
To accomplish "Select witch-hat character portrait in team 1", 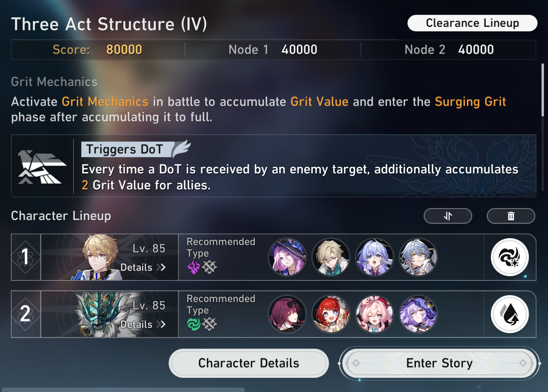I will 287,257.
